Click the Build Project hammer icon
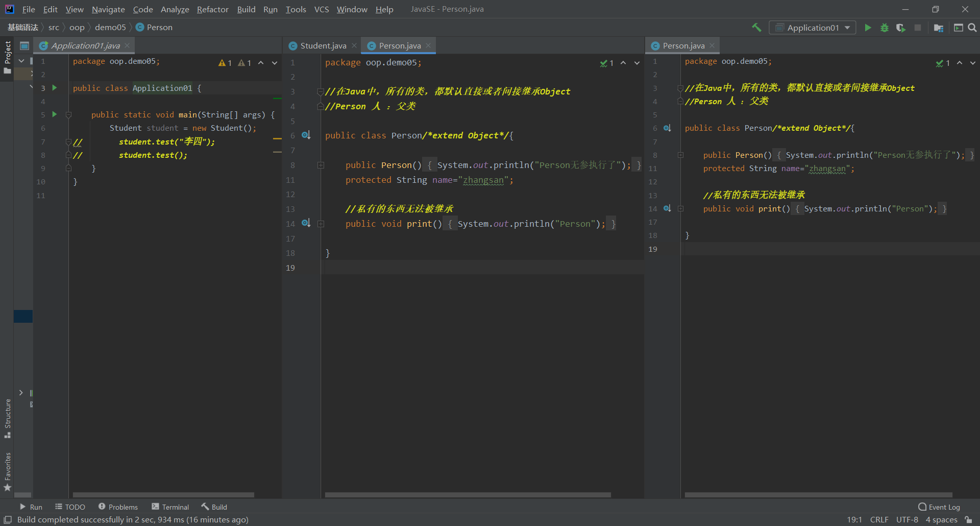 [756, 28]
